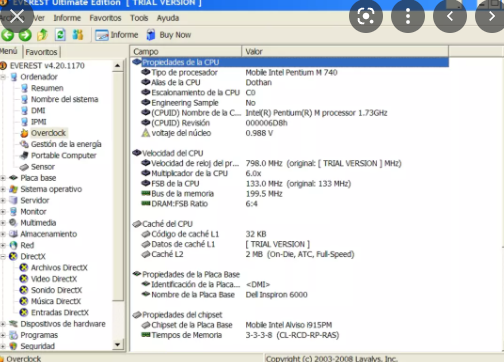Image resolution: width=504 pixels, height=362 pixels.
Task: Expand the Red tree branch
Action: point(3,245)
